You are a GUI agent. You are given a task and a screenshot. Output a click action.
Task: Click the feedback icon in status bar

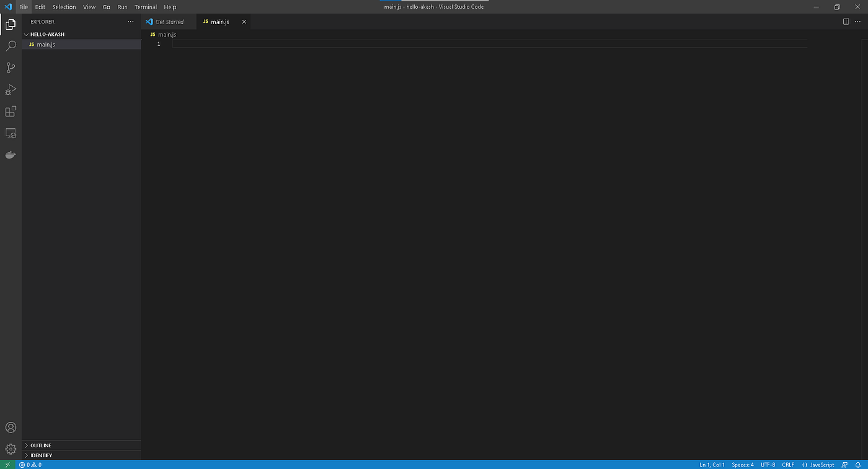click(x=845, y=465)
